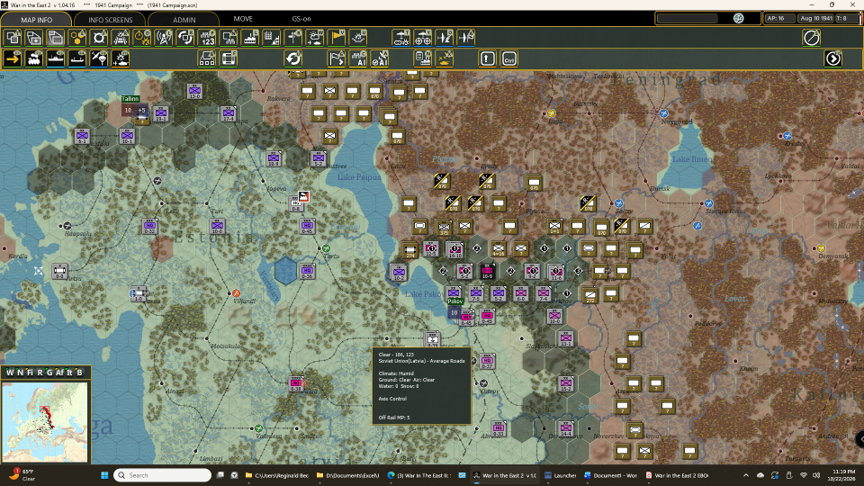Toggle the Ctrl key button
864x486 pixels.
[x=509, y=58]
